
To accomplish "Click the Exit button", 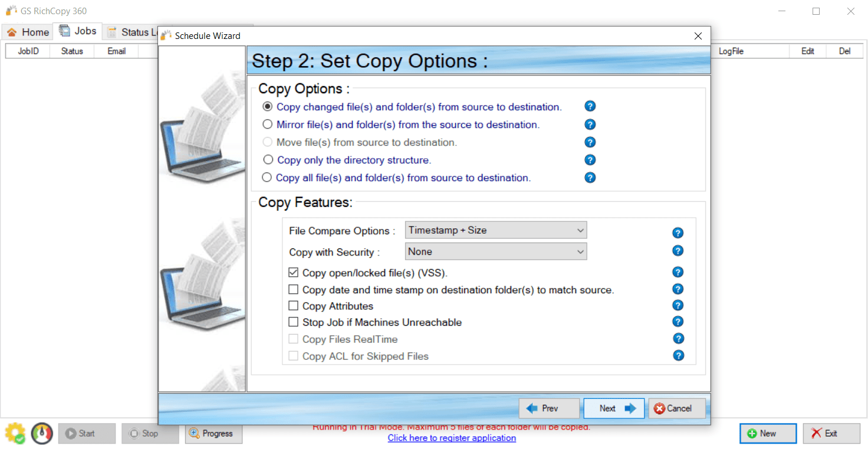I will tap(831, 433).
